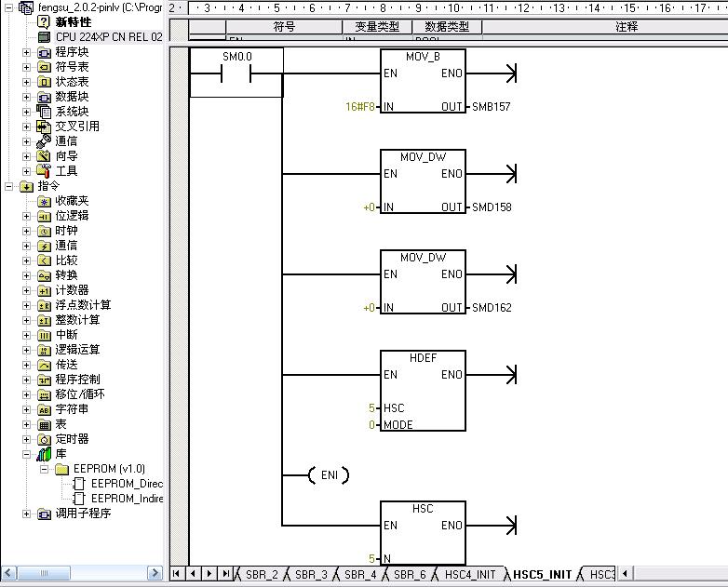
Task: Click the 计数器 counter icon
Action: (x=44, y=290)
